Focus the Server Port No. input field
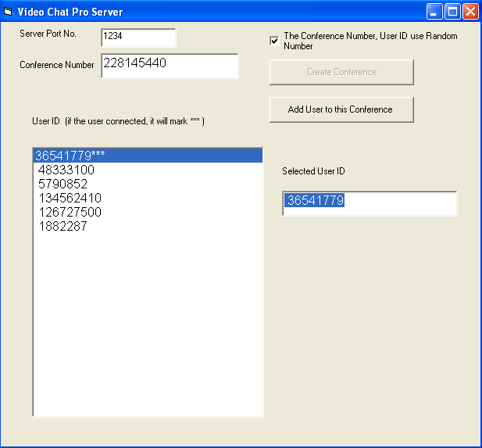Screen dimensions: 482x448 coord(138,36)
